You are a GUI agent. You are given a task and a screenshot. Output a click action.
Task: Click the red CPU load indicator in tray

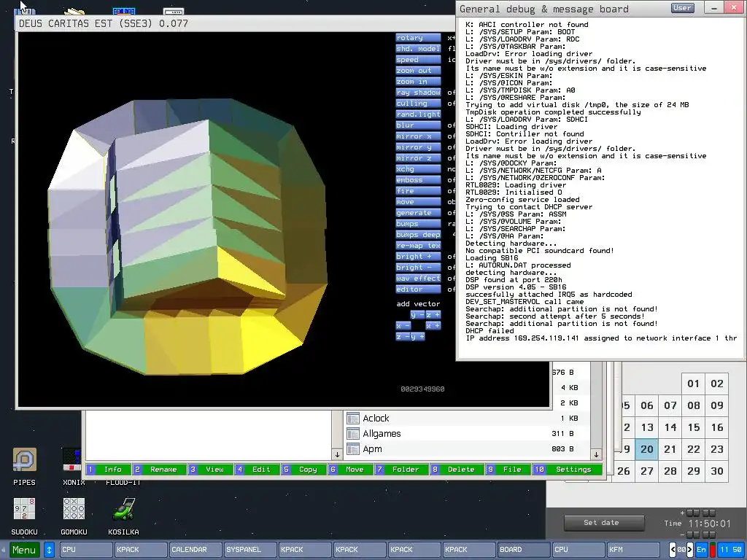pos(713,550)
